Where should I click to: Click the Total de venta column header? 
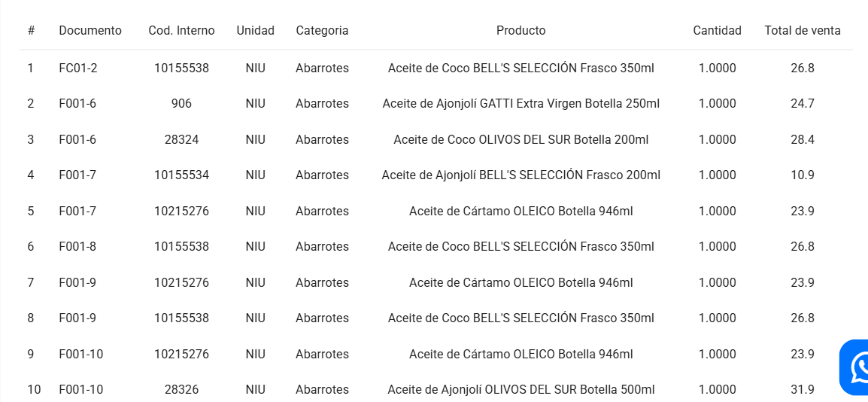(x=803, y=31)
